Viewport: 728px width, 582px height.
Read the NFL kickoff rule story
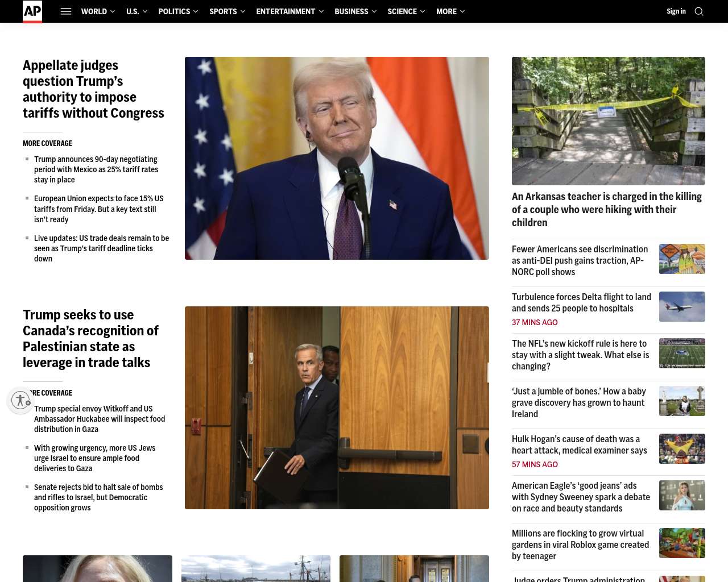[581, 355]
